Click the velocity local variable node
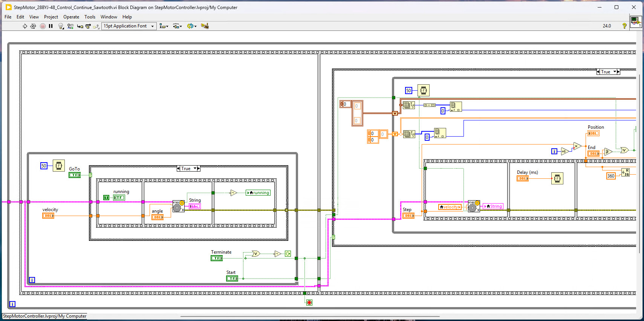644x321 pixels. point(450,207)
